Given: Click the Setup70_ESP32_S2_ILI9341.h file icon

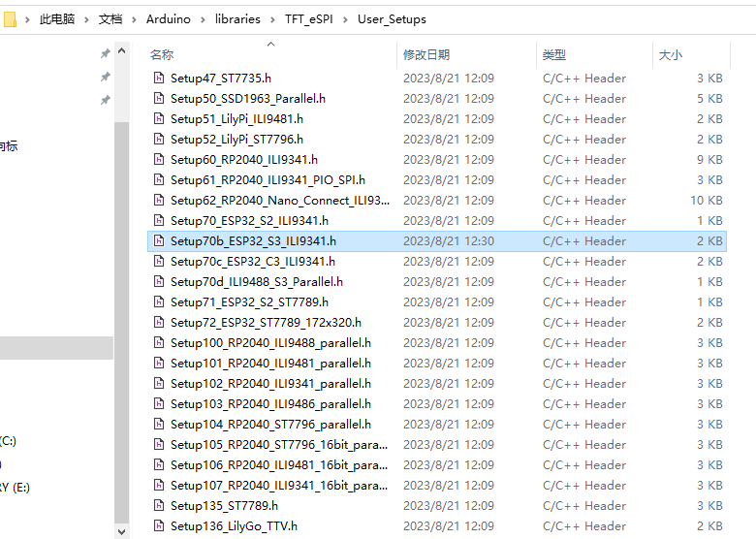Looking at the screenshot, I should pos(159,220).
